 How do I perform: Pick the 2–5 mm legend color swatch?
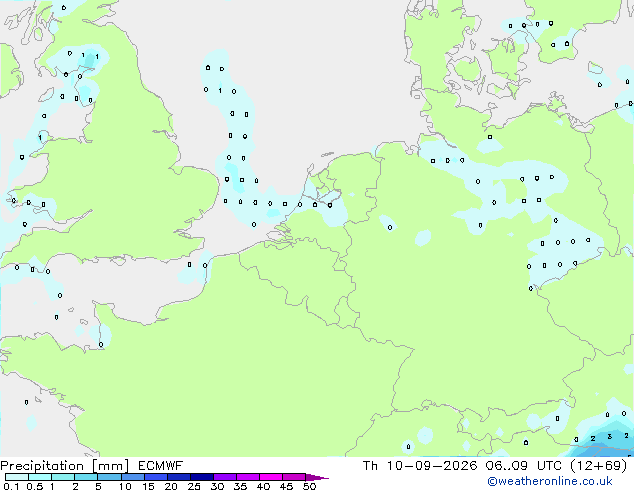86,477
